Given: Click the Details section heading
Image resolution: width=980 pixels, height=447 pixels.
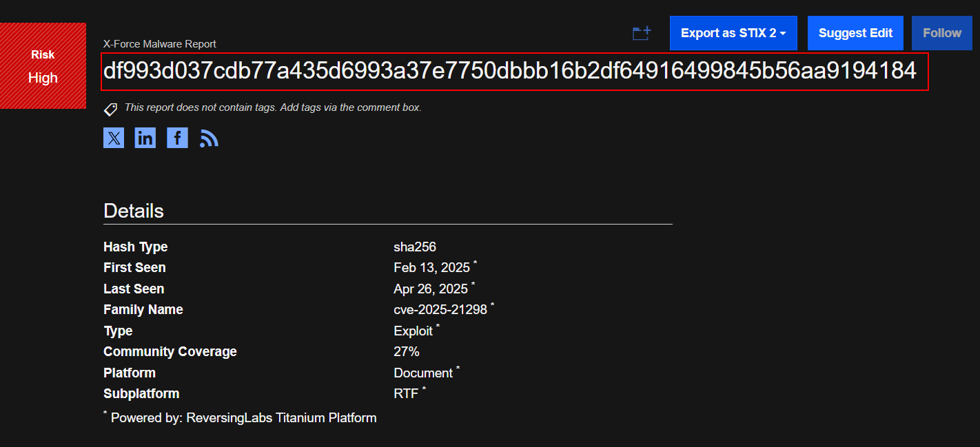Looking at the screenshot, I should (x=134, y=211).
